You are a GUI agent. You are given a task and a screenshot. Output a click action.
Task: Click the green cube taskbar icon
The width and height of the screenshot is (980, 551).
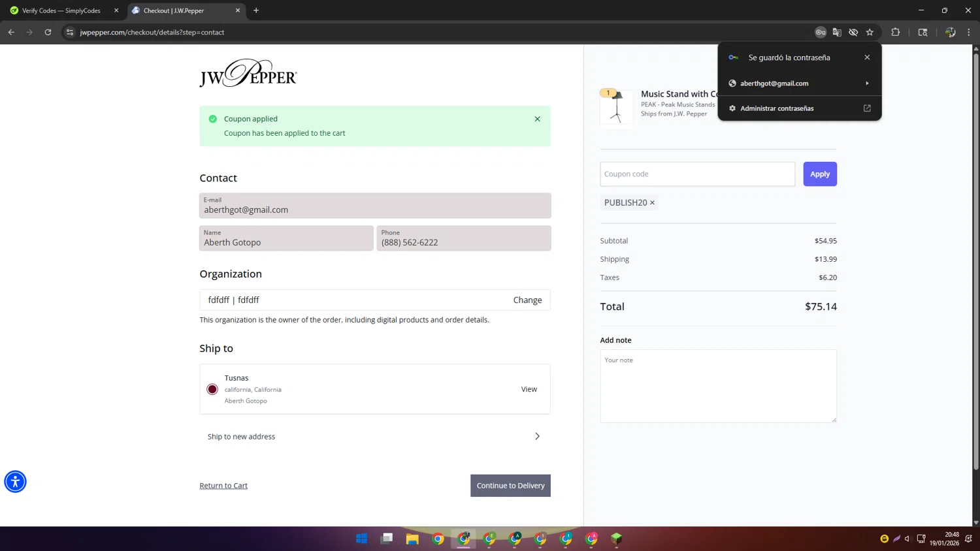click(x=617, y=539)
